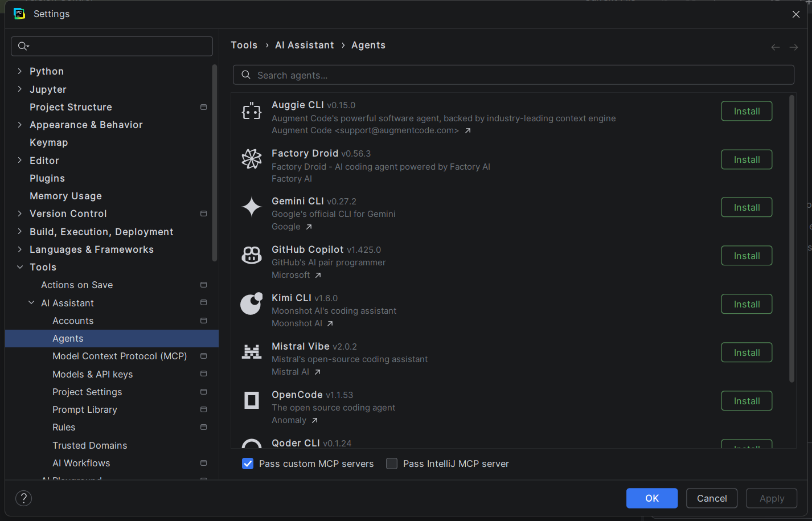This screenshot has height=521, width=812.
Task: Cancel the Settings dialog
Action: (x=712, y=498)
